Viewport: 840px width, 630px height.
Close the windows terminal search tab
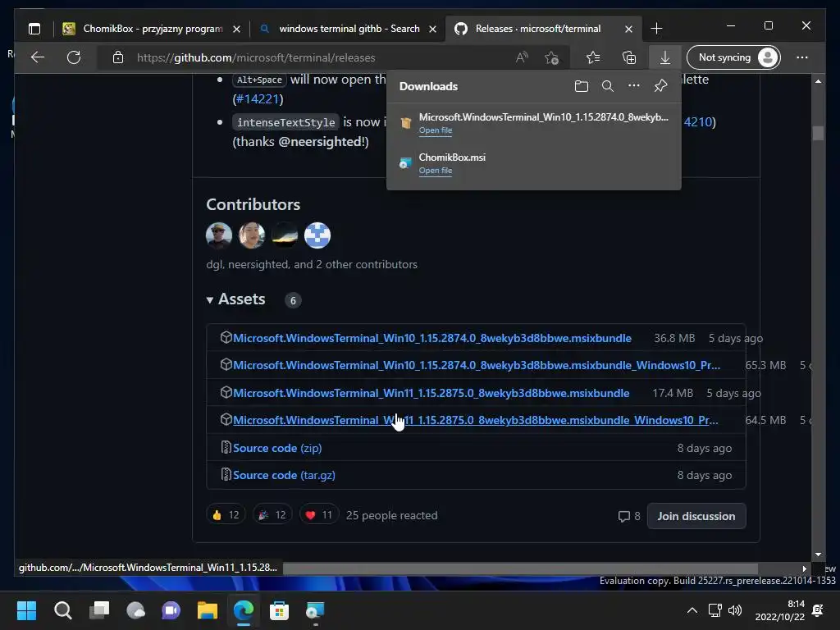[432, 29]
